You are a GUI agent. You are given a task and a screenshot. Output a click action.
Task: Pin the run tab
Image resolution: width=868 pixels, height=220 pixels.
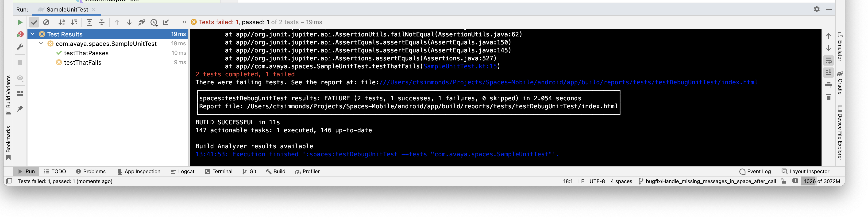(x=20, y=109)
